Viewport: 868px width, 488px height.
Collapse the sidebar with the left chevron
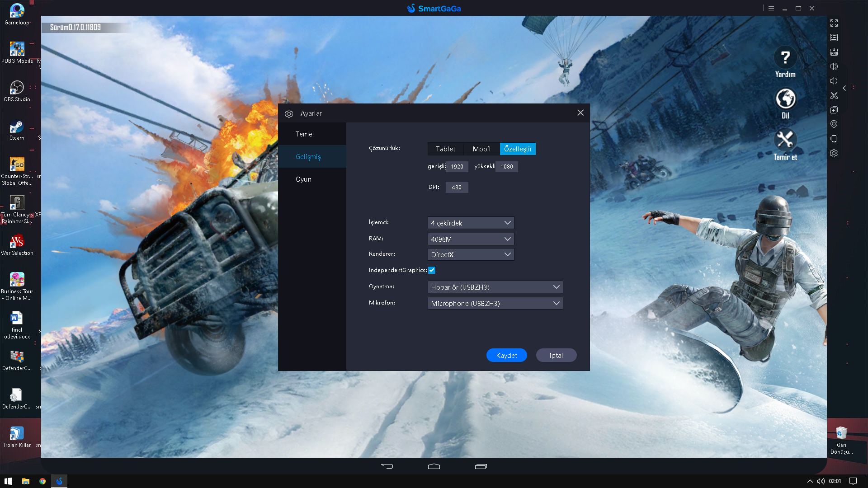(x=844, y=88)
